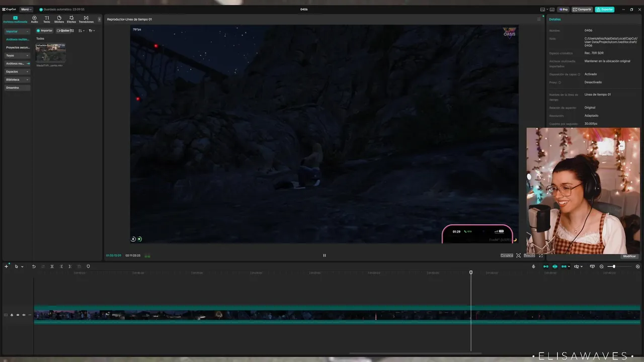Image resolution: width=644 pixels, height=362 pixels.
Task: Open the Transiciones tab
Action: coord(86,20)
